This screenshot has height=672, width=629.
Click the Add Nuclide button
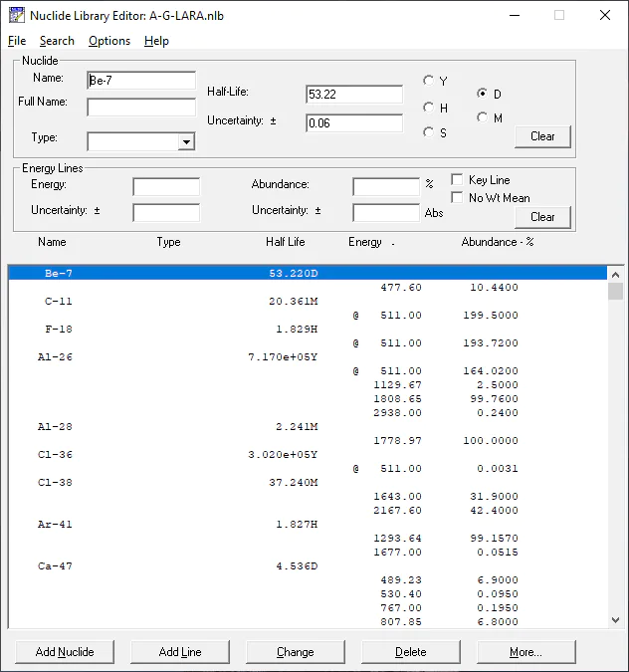tap(65, 652)
